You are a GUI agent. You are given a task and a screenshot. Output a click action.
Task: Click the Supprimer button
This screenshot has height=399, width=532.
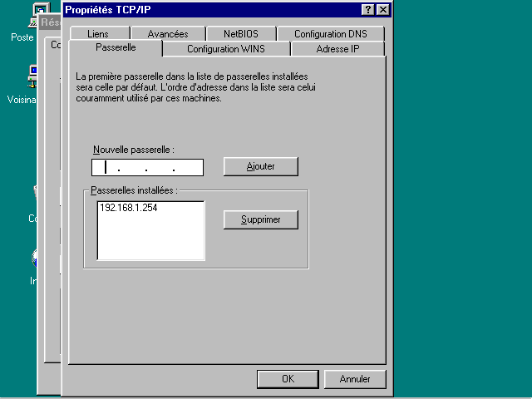[260, 220]
